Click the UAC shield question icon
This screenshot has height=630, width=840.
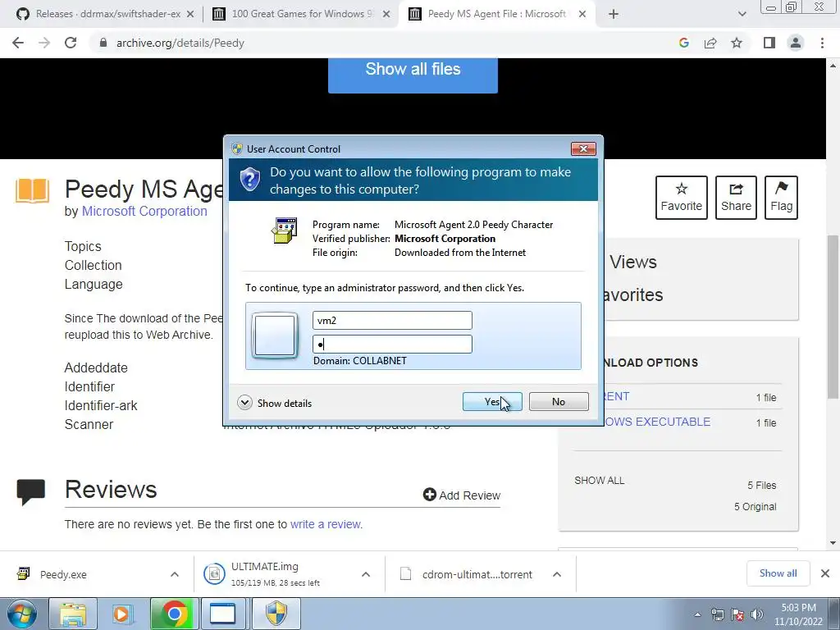point(249,180)
